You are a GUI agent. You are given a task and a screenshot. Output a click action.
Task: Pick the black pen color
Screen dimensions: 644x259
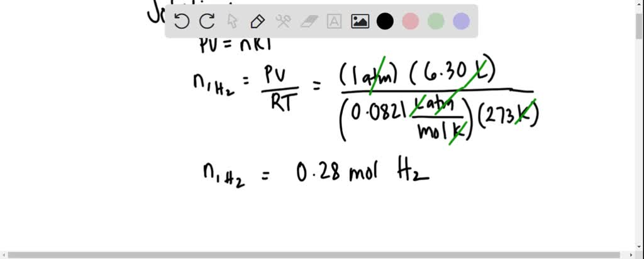[386, 21]
